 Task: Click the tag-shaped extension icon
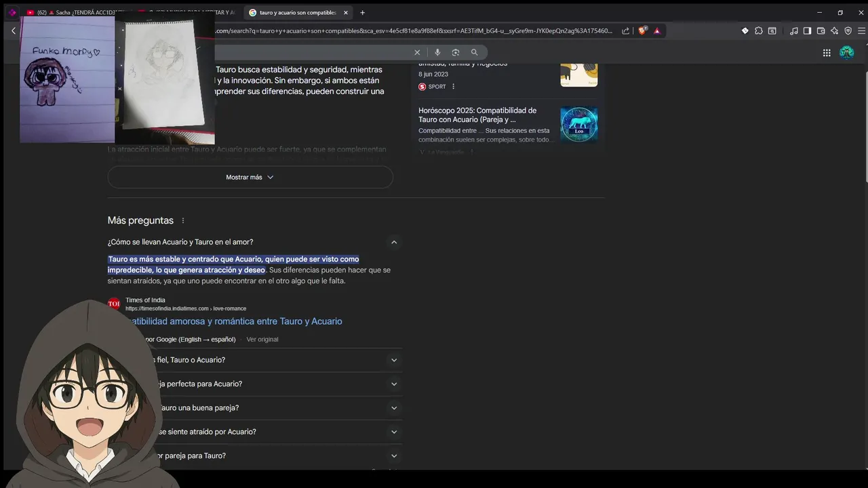pos(745,30)
